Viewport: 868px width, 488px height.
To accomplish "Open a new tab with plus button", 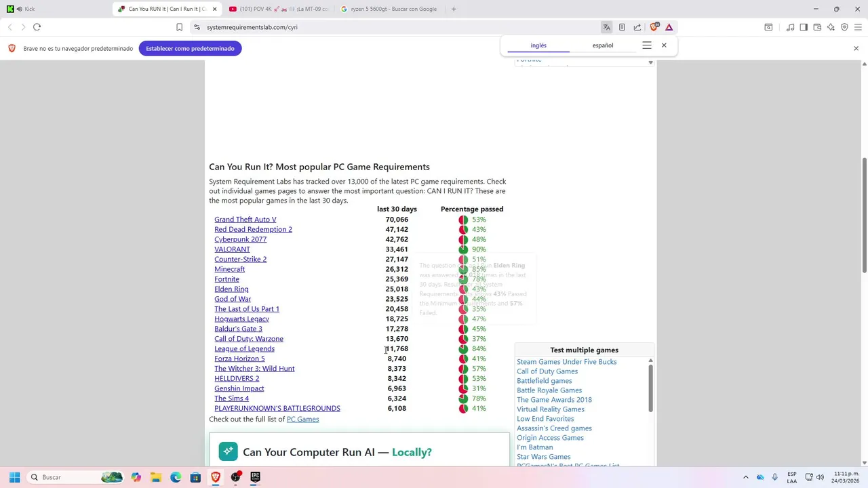I will point(454,9).
